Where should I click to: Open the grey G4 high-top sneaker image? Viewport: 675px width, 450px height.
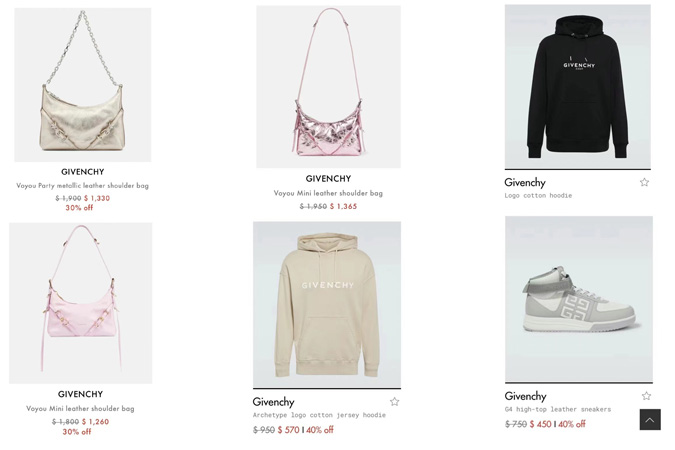click(579, 299)
